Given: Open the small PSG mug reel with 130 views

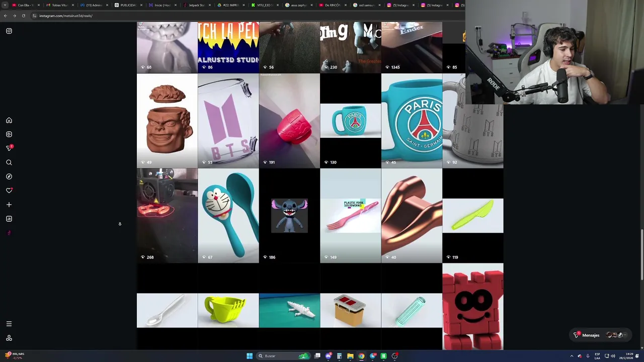Looking at the screenshot, I should pos(351,121).
